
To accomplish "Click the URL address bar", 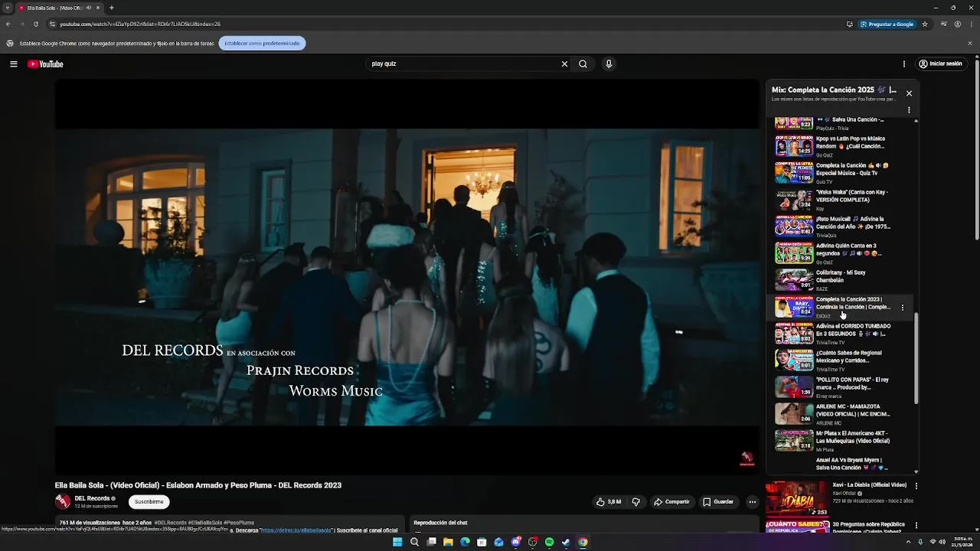I will (x=444, y=24).
